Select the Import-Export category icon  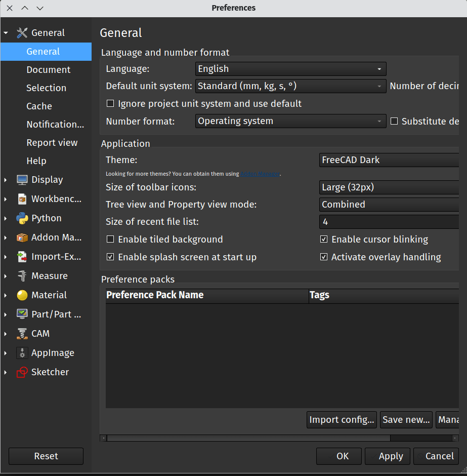(x=21, y=256)
